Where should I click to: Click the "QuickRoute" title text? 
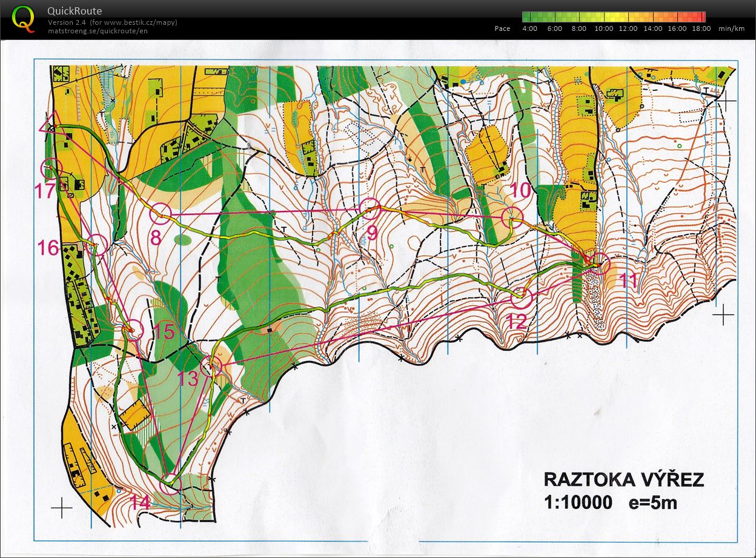tap(75, 11)
